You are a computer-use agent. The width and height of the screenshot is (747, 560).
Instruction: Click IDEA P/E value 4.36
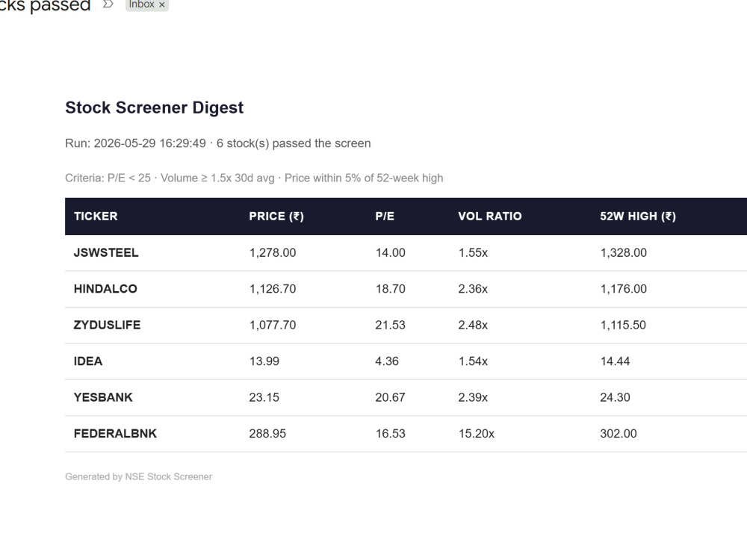[387, 361]
